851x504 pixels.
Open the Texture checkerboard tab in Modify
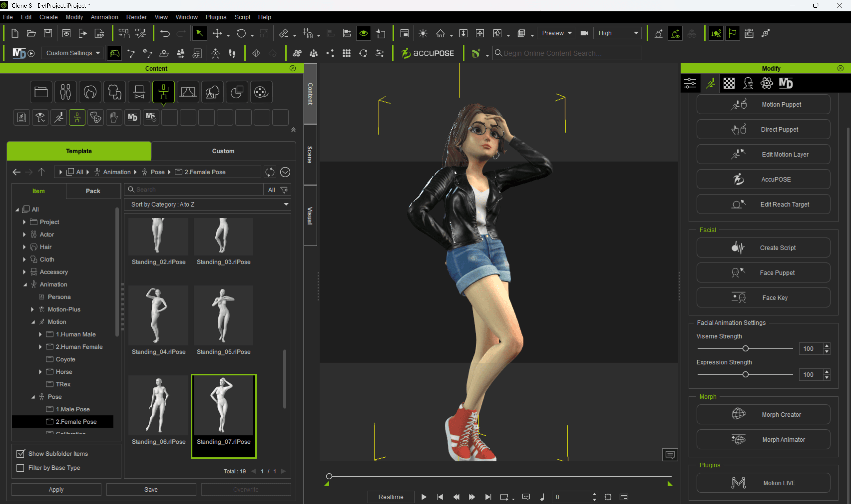(x=729, y=83)
